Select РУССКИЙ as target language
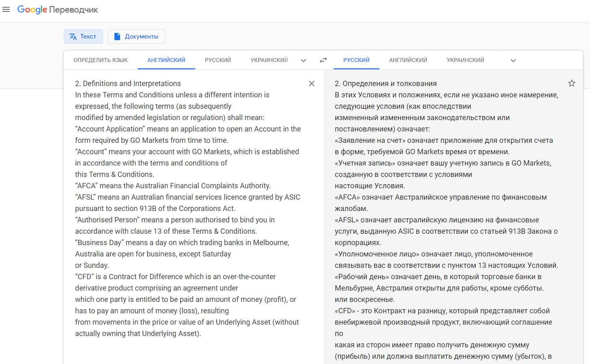Image resolution: width=590 pixels, height=364 pixels. 356,60
